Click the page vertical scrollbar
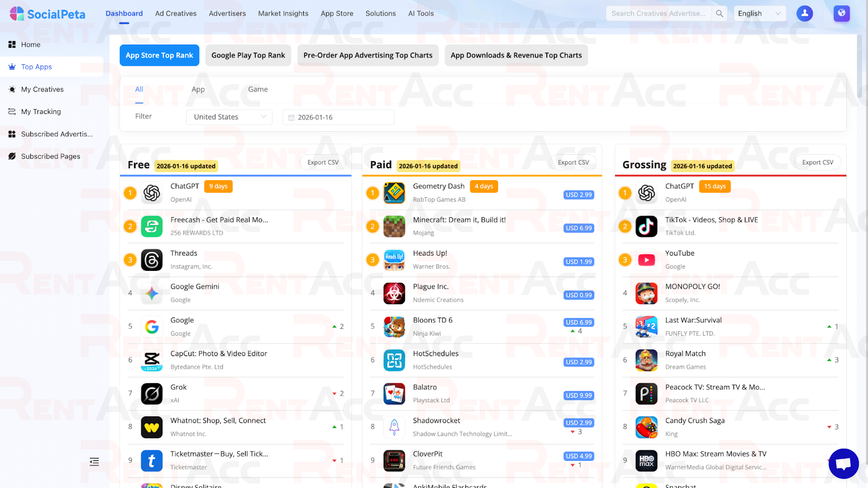Image resolution: width=868 pixels, height=488 pixels. point(860,66)
